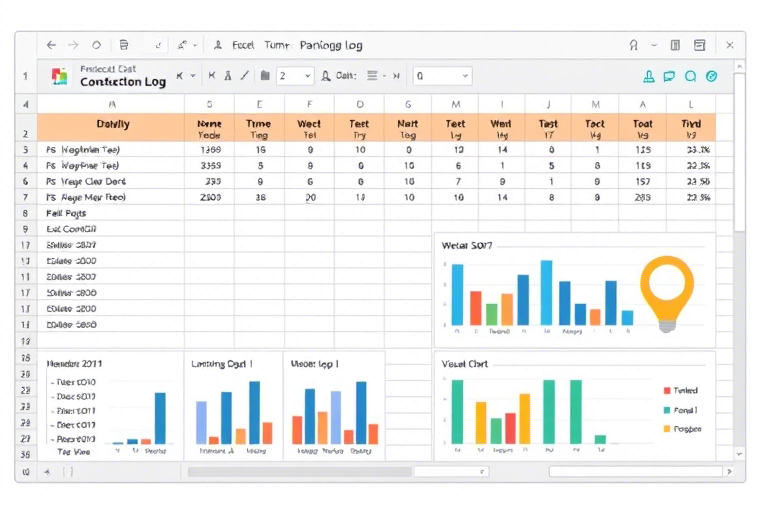This screenshot has height=512, width=768.
Task: Open the size dropdown showing 2
Action: 295,76
